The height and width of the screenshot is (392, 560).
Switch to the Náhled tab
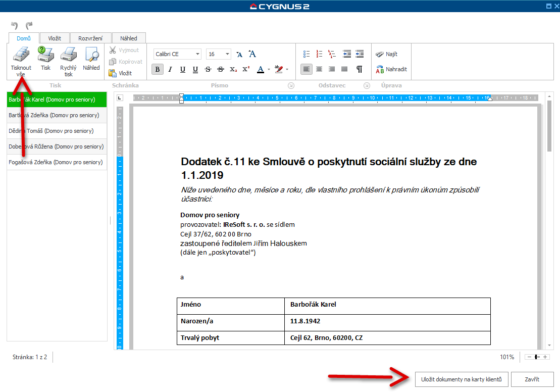pyautogui.click(x=129, y=38)
